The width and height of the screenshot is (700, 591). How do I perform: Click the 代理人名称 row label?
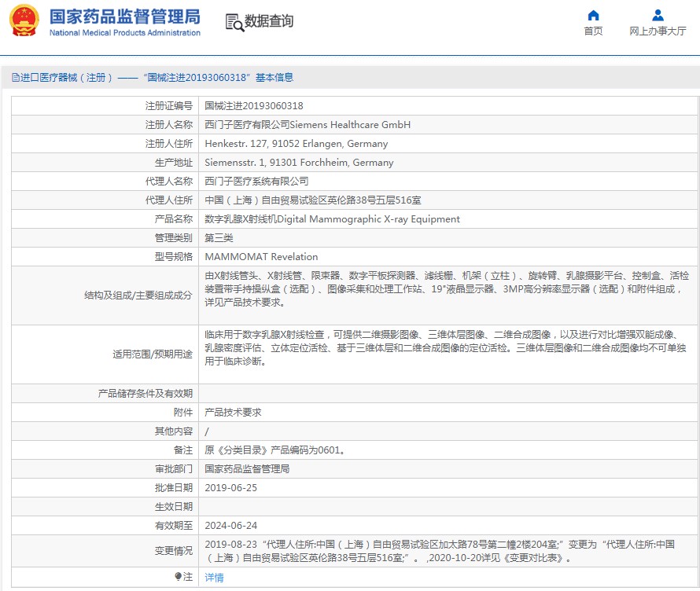169,181
